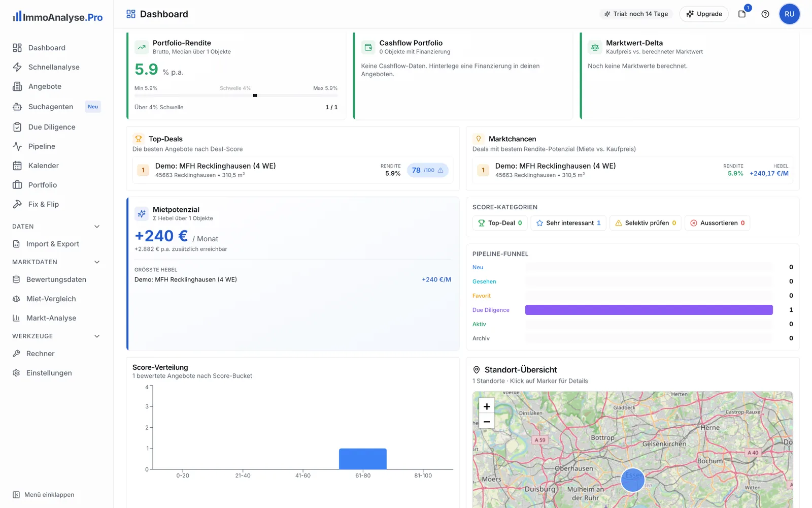Image resolution: width=812 pixels, height=508 pixels.
Task: Filter by Top-Deal score category
Action: point(500,223)
